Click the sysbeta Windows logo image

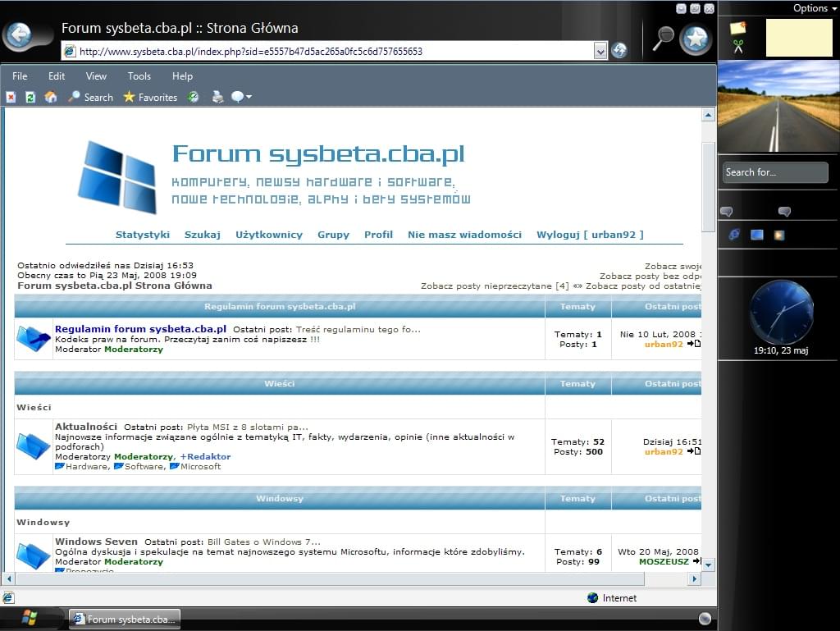pyautogui.click(x=117, y=177)
